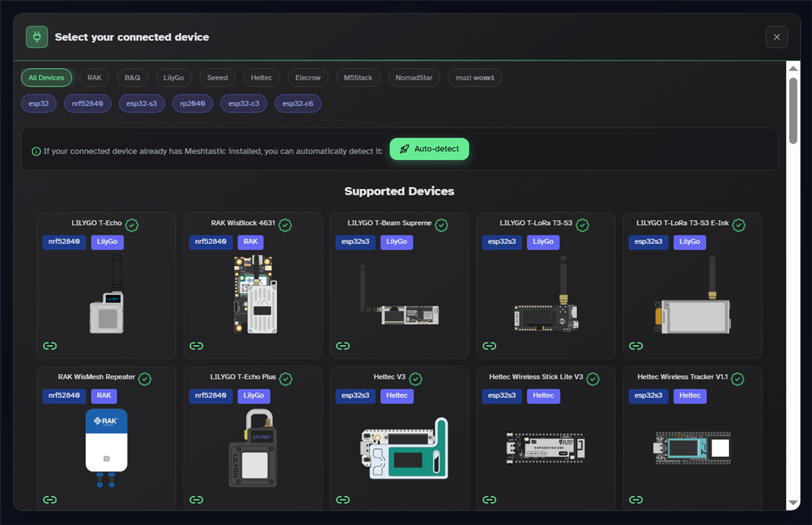Select the LILYGO T-Beam Supreme device image
812x525 pixels.
(399, 294)
